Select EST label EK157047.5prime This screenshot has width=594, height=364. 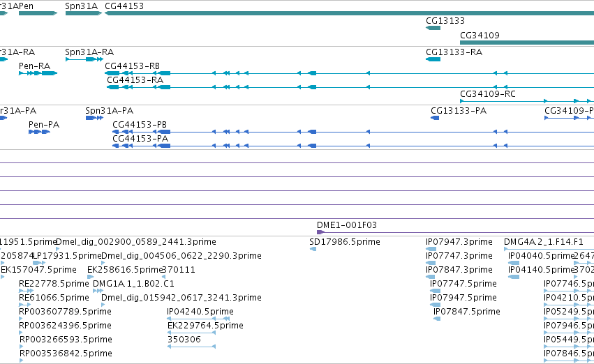tap(38, 270)
